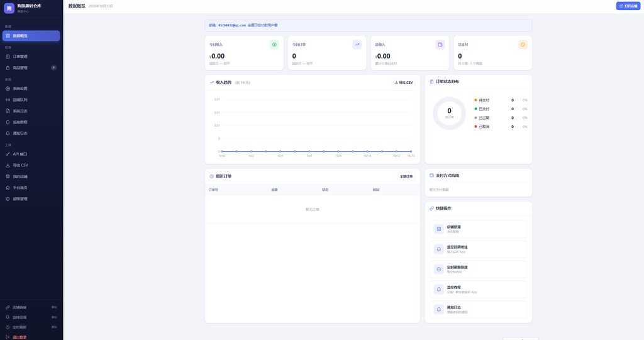Copy 监控回调 via its sidebar copy button

pos(54,317)
